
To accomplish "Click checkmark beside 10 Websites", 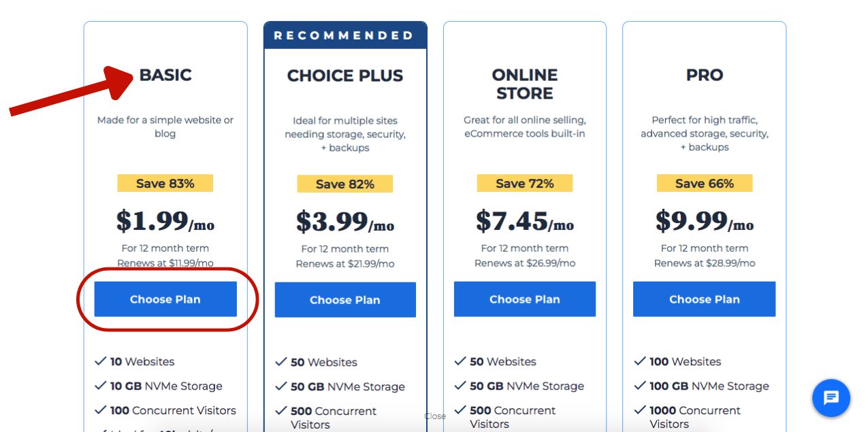I will pyautogui.click(x=101, y=361).
